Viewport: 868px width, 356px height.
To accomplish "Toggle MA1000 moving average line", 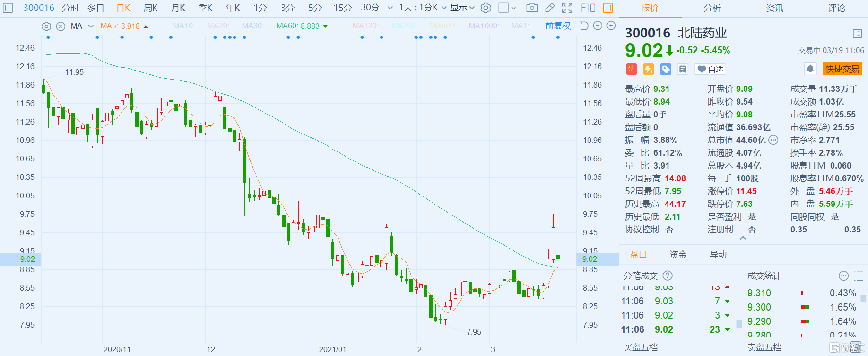I will (484, 26).
